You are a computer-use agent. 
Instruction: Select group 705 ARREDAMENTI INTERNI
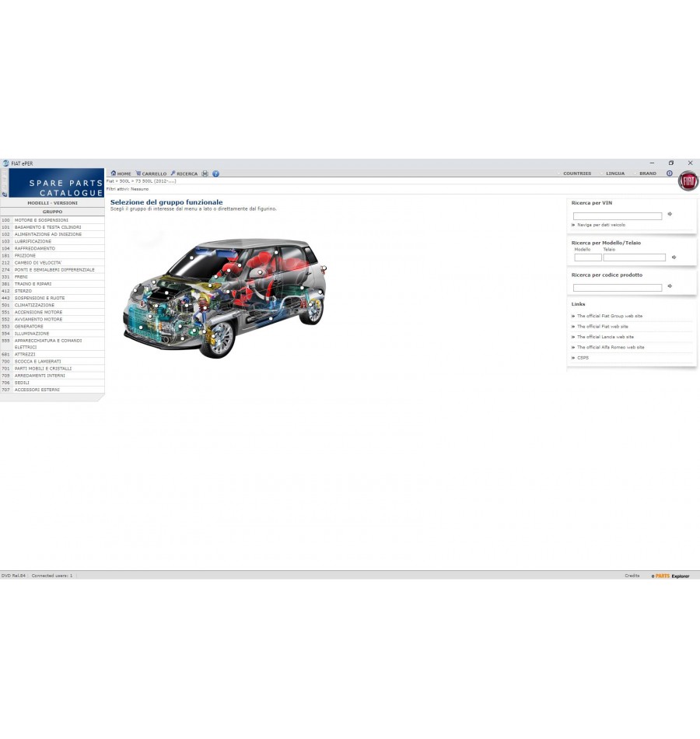point(52,376)
